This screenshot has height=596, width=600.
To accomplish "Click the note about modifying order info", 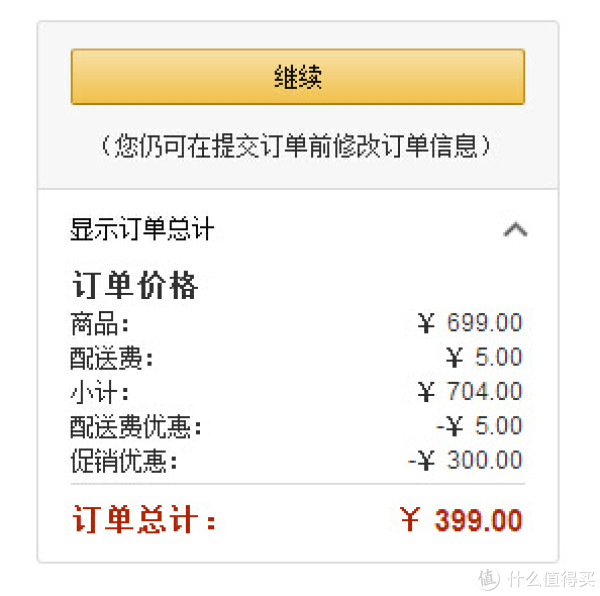I will point(296,147).
